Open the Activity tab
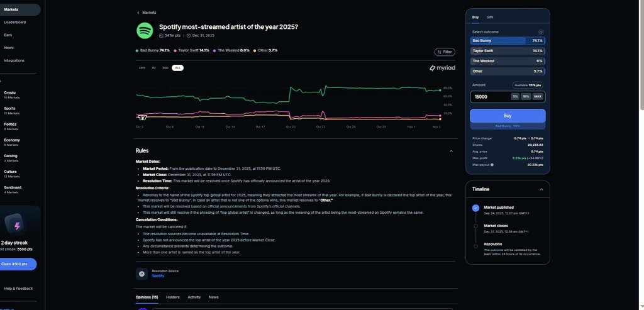Screen dimensions: 644x310 pos(194,297)
